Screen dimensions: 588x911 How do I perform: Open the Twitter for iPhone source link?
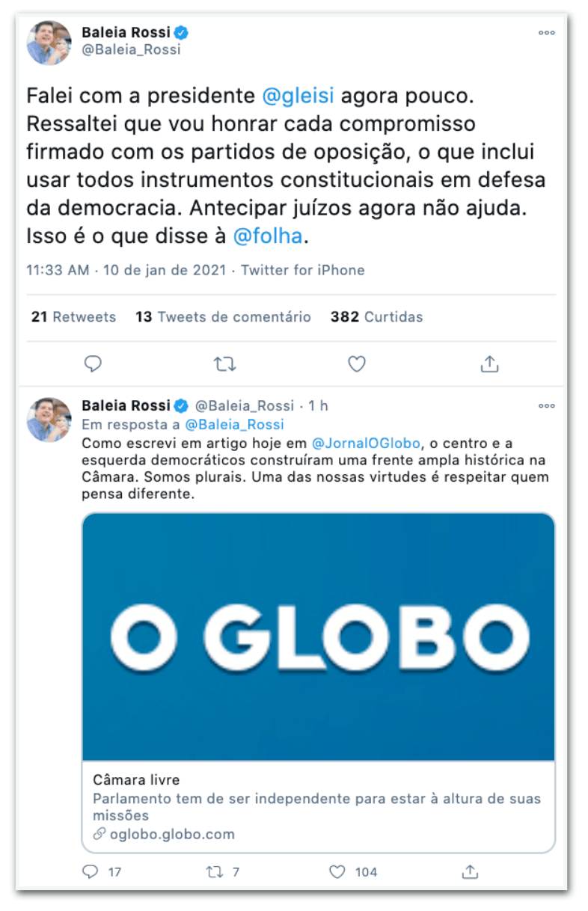[303, 270]
